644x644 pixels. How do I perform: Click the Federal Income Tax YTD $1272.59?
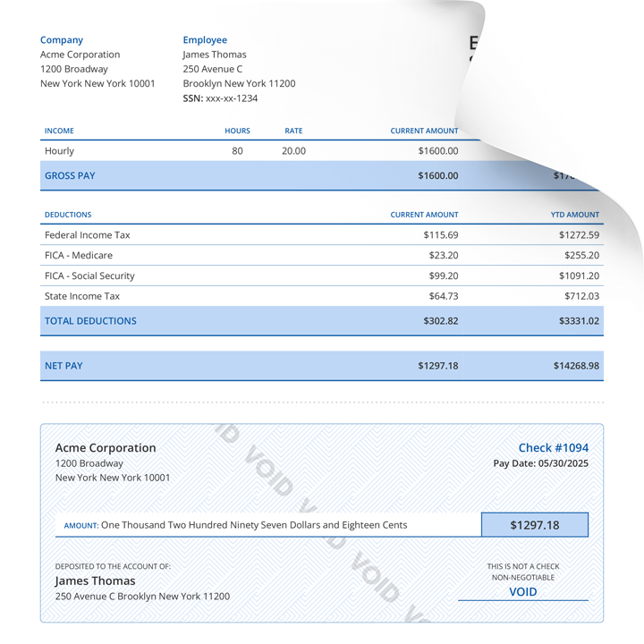pos(579,235)
